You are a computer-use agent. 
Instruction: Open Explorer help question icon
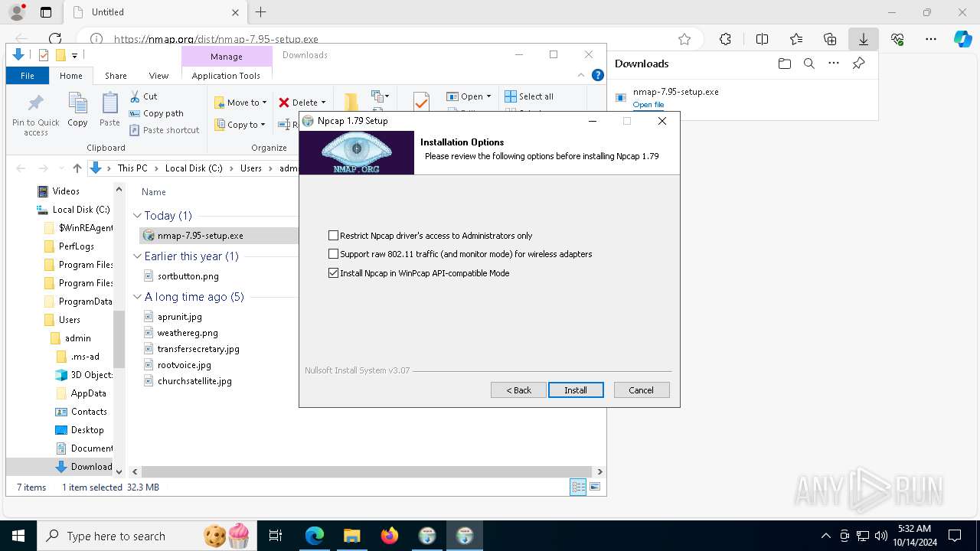[598, 75]
